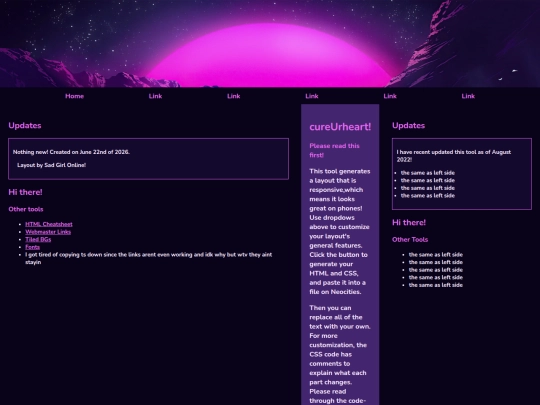Click 'I have recent updated this tool' text
Image resolution: width=540 pixels, height=405 pixels.
pyautogui.click(x=454, y=156)
